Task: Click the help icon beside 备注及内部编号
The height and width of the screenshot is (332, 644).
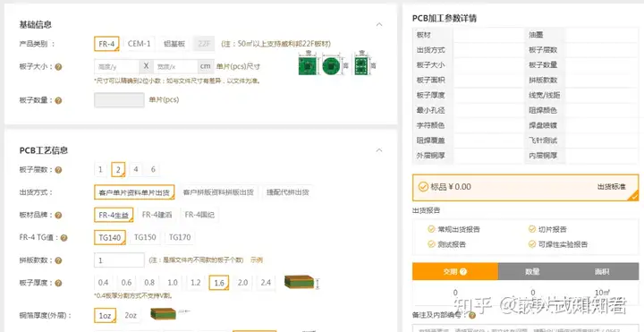Action: pyautogui.click(x=472, y=316)
